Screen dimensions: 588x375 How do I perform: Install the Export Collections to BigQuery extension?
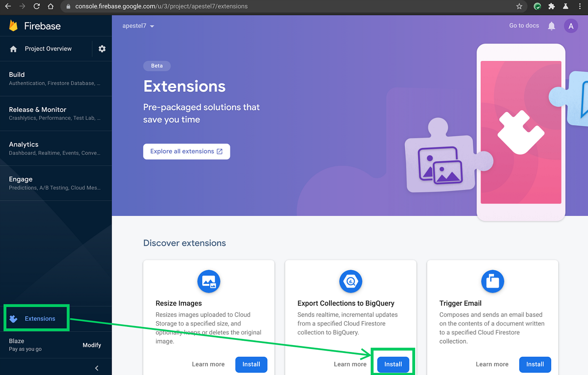(x=393, y=364)
